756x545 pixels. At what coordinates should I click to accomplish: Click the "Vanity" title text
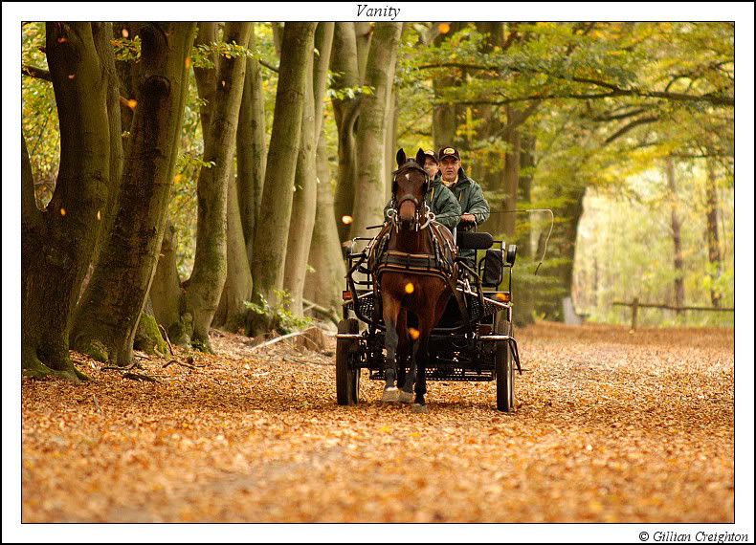pyautogui.click(x=378, y=11)
